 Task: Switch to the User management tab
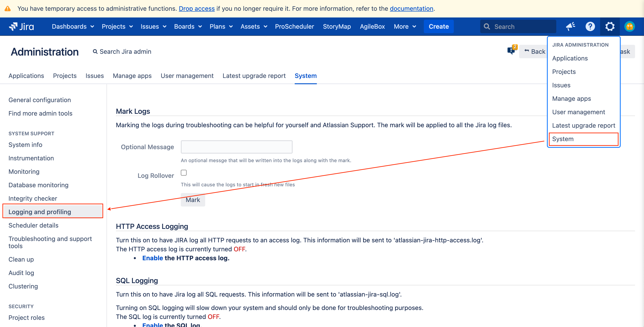point(187,75)
